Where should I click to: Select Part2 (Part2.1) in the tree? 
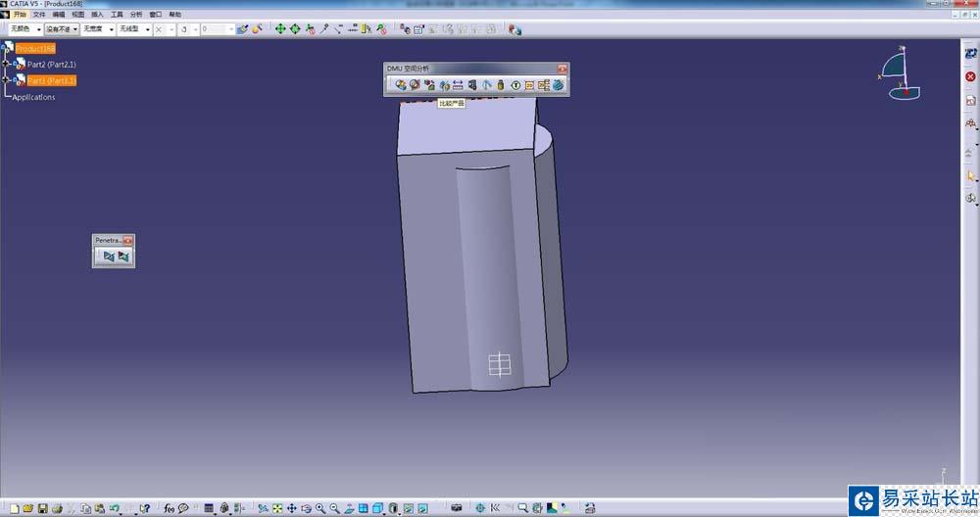51,65
